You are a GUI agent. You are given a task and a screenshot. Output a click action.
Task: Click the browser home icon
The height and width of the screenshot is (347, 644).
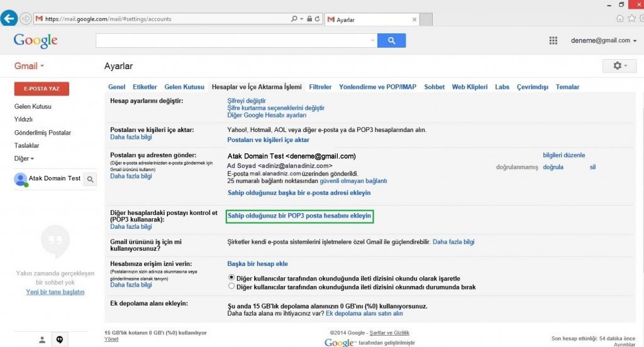(620, 18)
